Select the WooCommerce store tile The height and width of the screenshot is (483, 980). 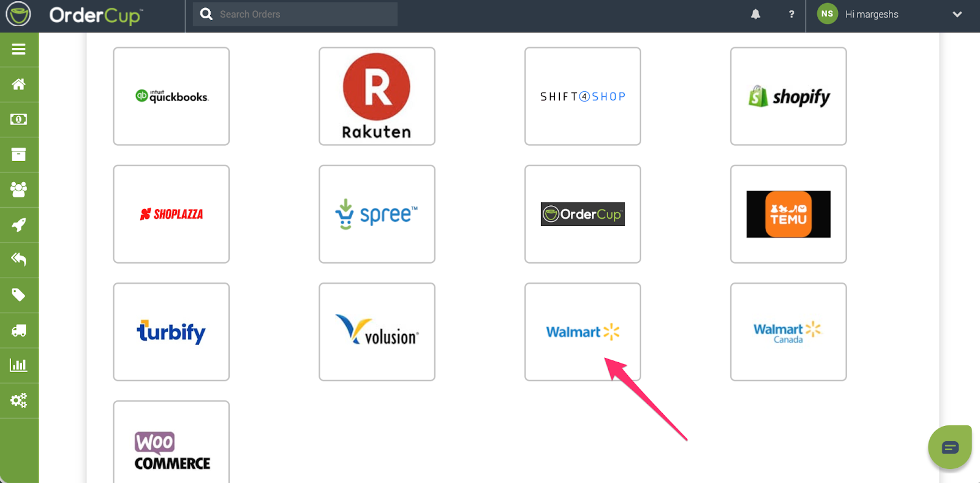[171, 442]
